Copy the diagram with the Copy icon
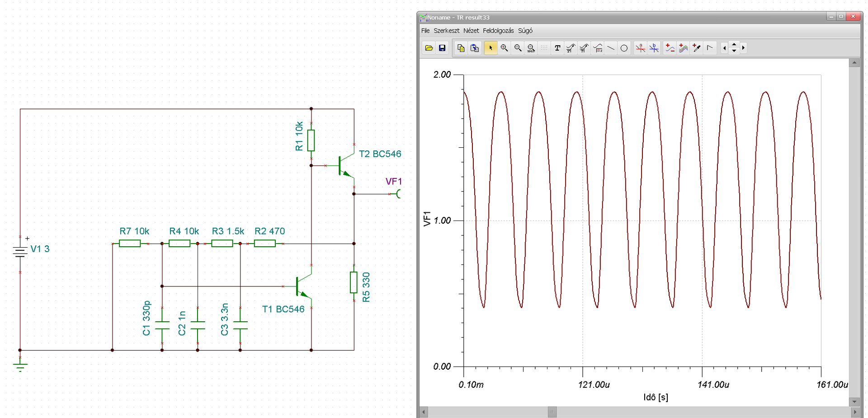 pos(461,48)
